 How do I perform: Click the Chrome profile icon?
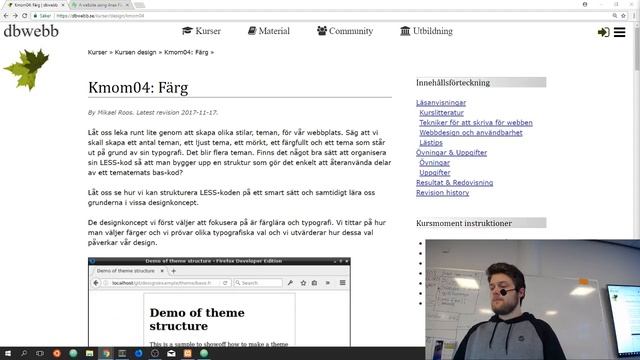pyautogui.click(x=585, y=4)
